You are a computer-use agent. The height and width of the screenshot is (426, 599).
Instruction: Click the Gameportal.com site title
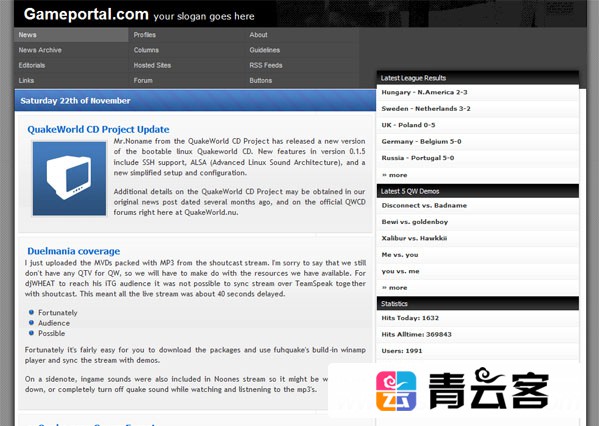[x=86, y=15]
